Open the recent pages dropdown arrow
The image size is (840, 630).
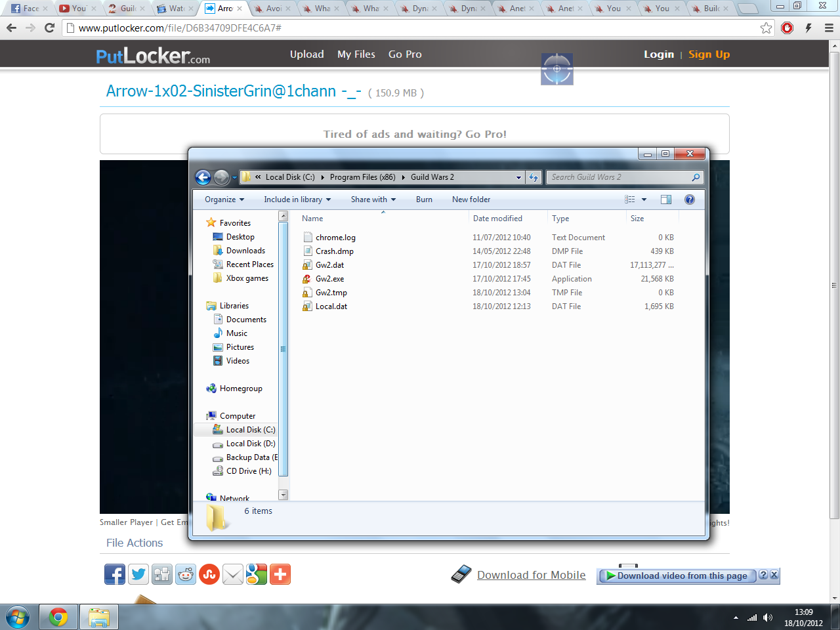[x=234, y=177]
